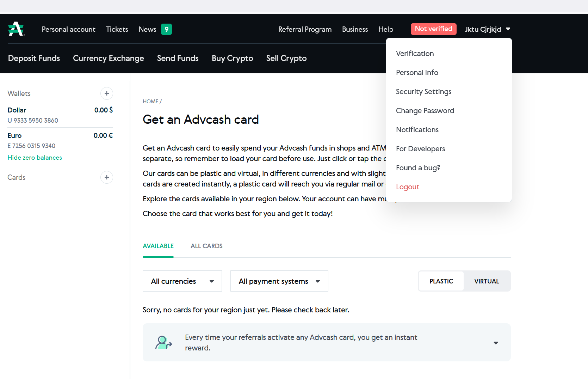
Task: Open the Help link
Action: point(386,29)
